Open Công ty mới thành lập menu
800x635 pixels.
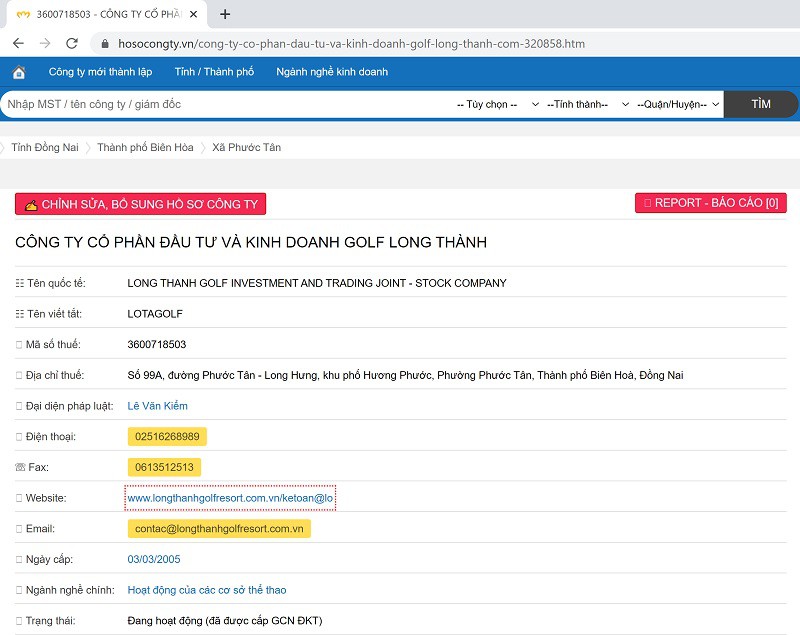[x=100, y=72]
